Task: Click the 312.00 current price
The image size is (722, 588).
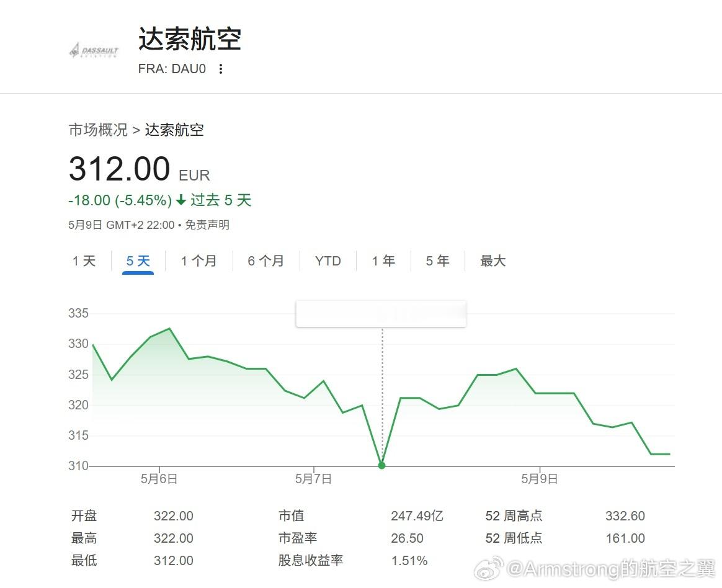Action: (x=120, y=169)
